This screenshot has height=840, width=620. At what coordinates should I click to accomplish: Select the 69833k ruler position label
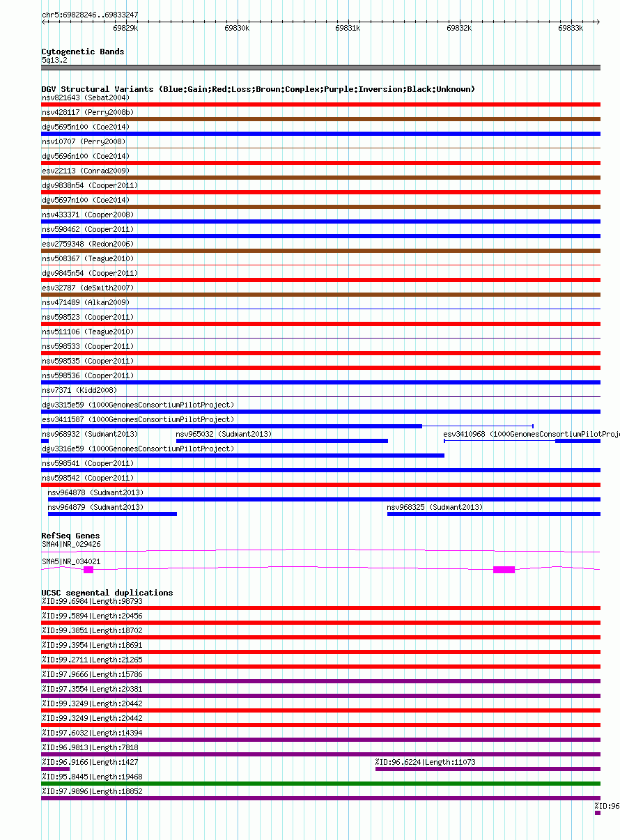(571, 29)
